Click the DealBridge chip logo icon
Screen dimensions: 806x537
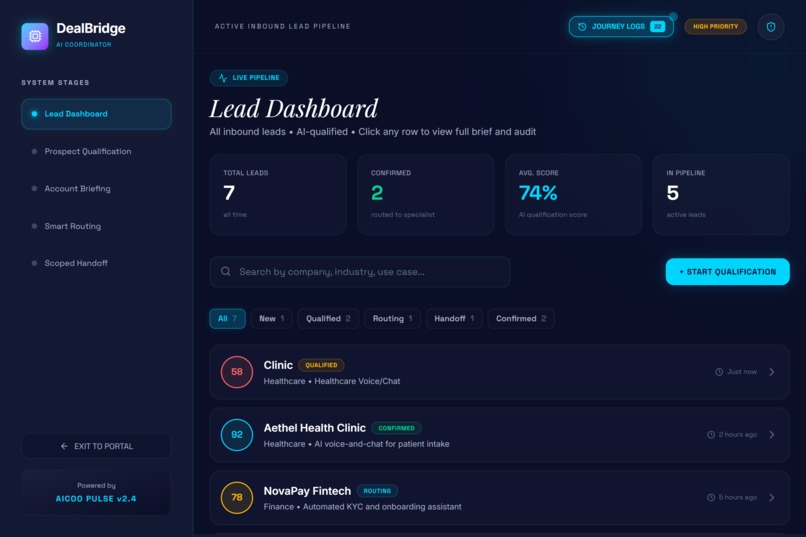(x=35, y=36)
